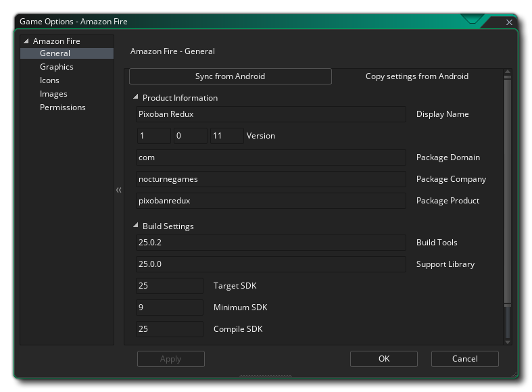Viewport: 532px width, 392px height.
Task: Click the Package Company field 'nocturnegames'
Action: pyautogui.click(x=271, y=179)
